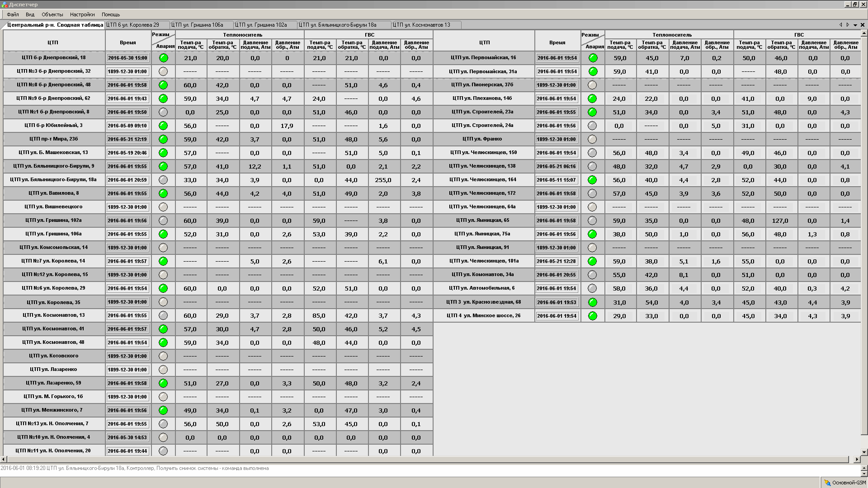Click ЦТП ул. Бялыницкого-Бирули, 18а row name

point(53,179)
